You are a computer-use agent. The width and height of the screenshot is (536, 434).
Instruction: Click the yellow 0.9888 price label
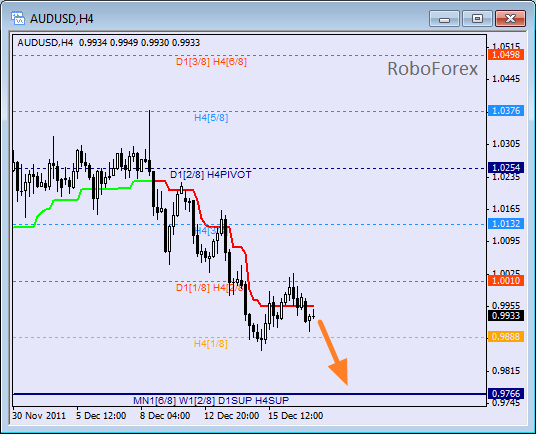[x=506, y=337]
